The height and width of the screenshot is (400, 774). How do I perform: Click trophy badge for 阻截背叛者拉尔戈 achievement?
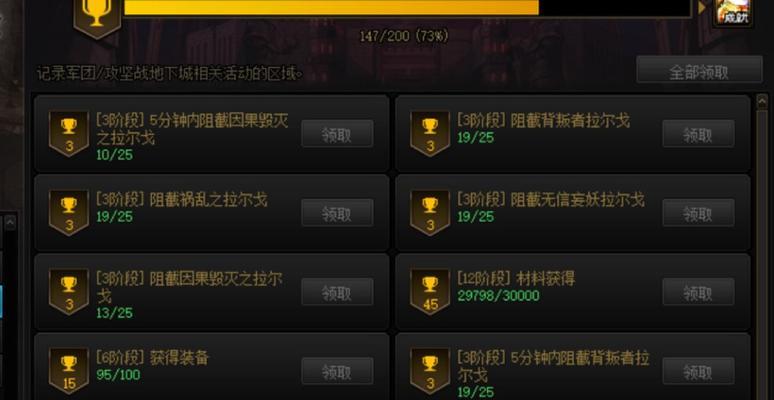pyautogui.click(x=430, y=133)
